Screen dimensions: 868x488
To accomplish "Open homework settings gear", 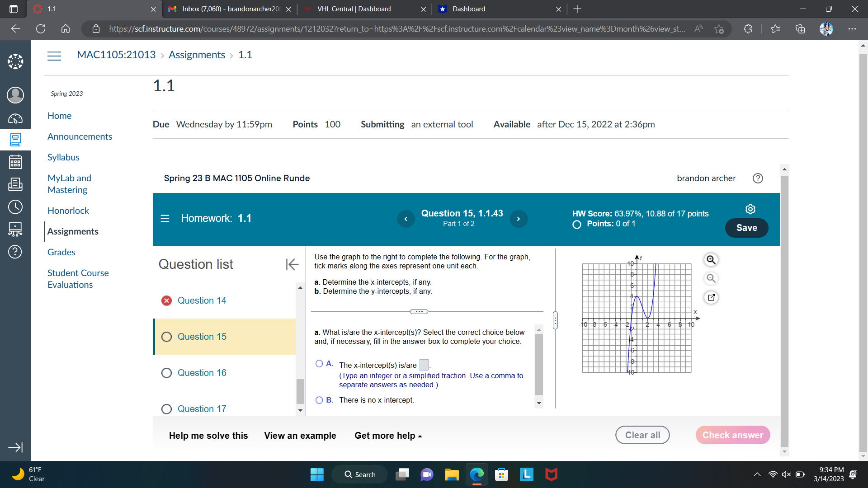I will [x=750, y=209].
